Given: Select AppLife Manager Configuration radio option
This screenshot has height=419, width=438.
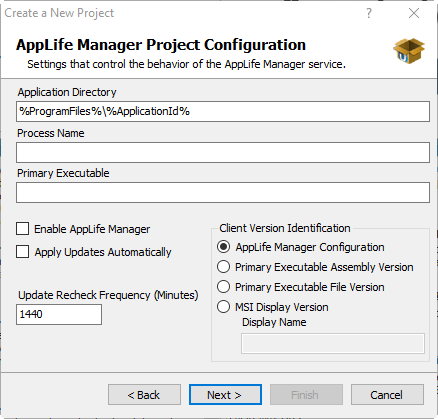Looking at the screenshot, I should point(223,247).
